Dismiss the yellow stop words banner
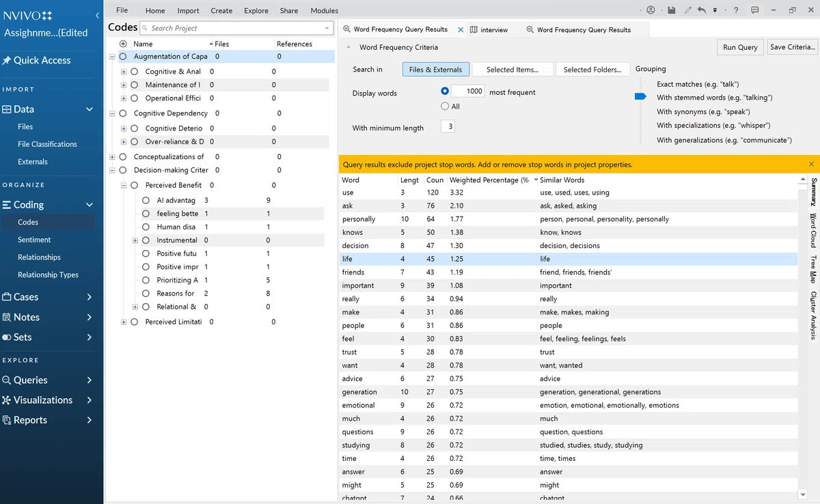820x504 pixels. point(811,164)
